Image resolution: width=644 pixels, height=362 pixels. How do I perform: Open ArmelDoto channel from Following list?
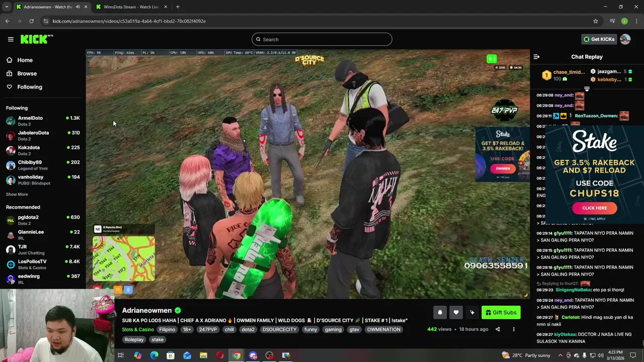pos(43,121)
